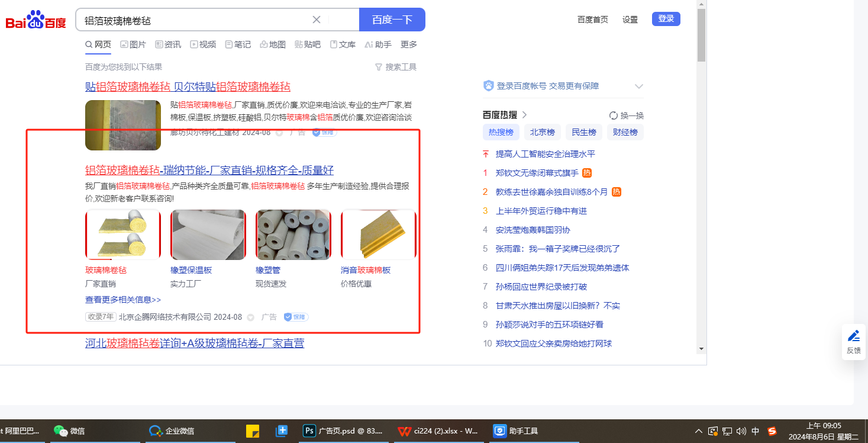Select the 热搜榜 tab
The height and width of the screenshot is (443, 868).
point(501,132)
